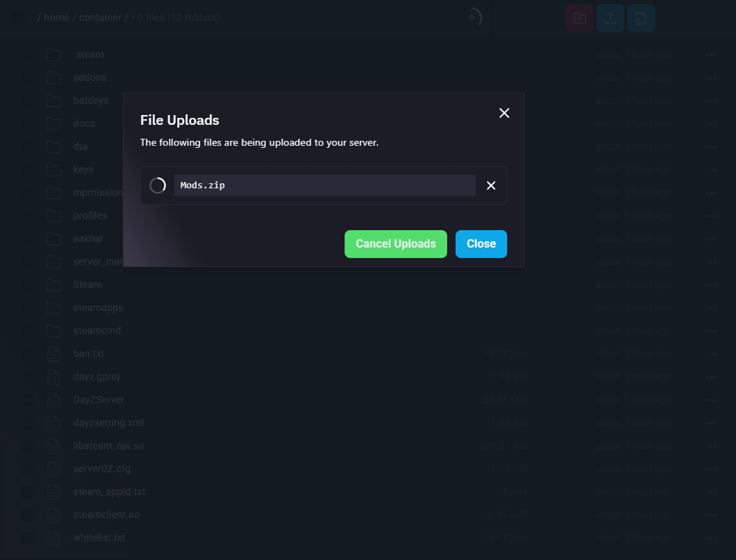Open the three-dot menu for steamapps
The width and height of the screenshot is (736, 560).
coord(711,308)
